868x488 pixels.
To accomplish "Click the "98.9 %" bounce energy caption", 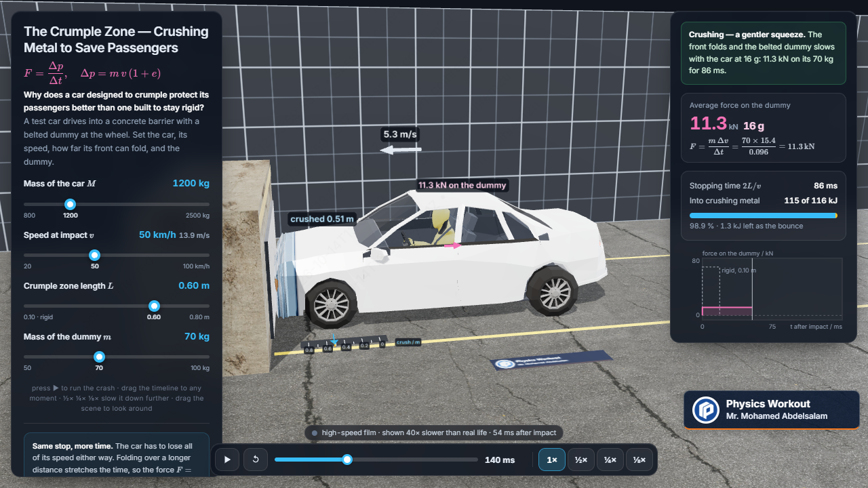I will click(x=746, y=226).
